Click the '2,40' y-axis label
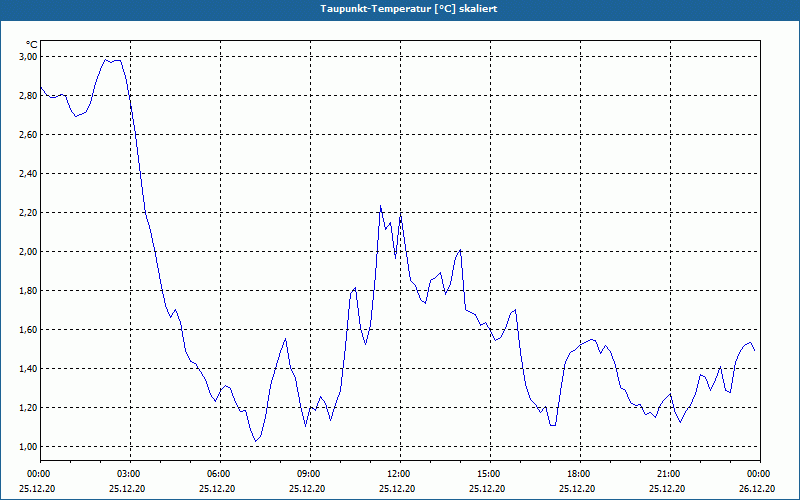 point(29,173)
